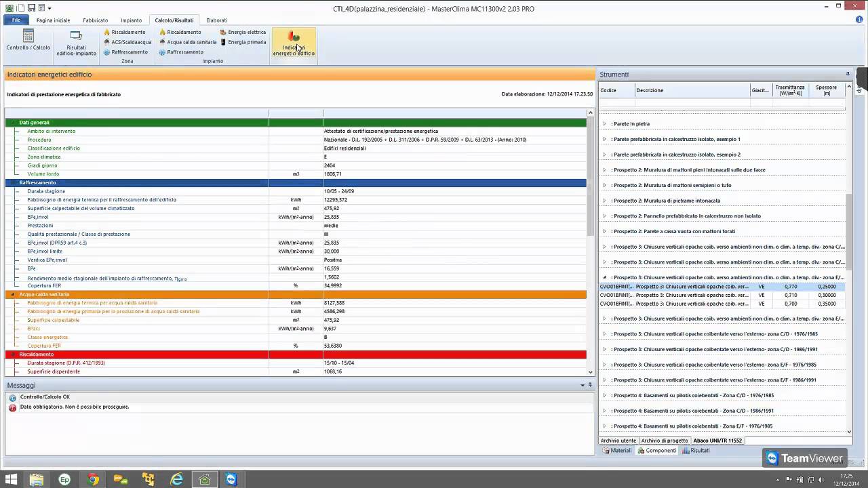Screen dimensions: 868x488
Task: Expand Prospetto 4 Basamenti Zona C/D 1976/1985
Action: point(604,395)
